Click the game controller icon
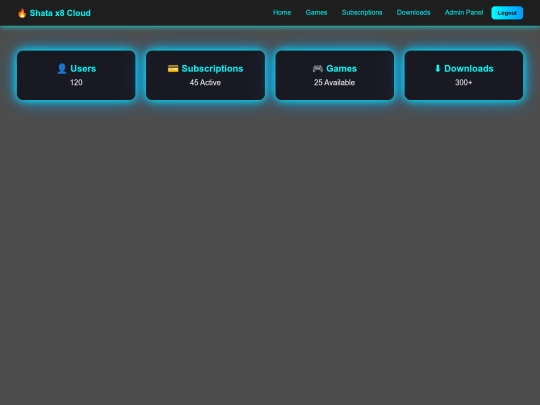 (x=318, y=69)
